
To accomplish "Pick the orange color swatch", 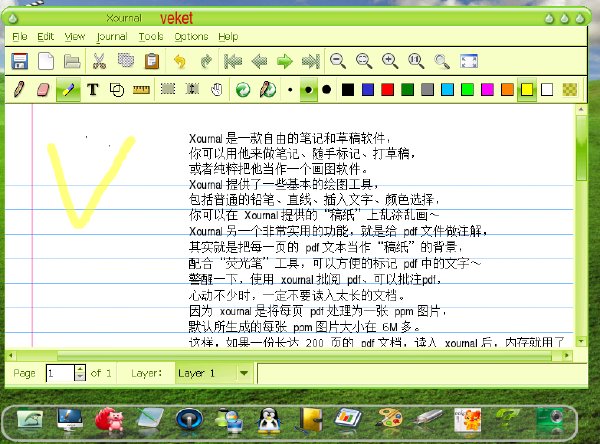I will 507,90.
